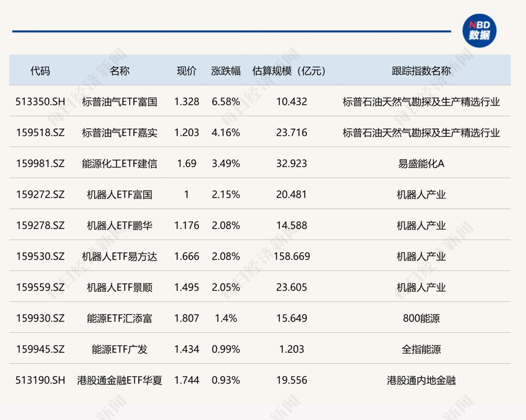Select the name 机器人ETF鹏华
Screen dimensions: 526x420
[119, 225]
